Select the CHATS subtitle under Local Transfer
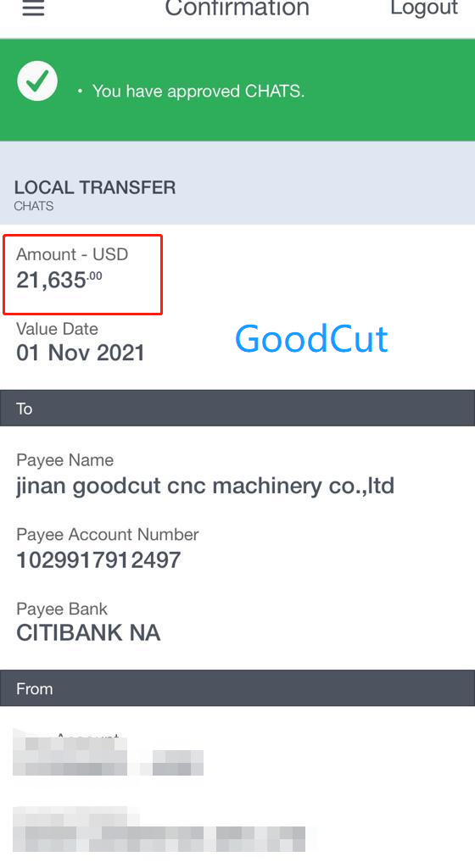The image size is (475, 868). coord(34,206)
